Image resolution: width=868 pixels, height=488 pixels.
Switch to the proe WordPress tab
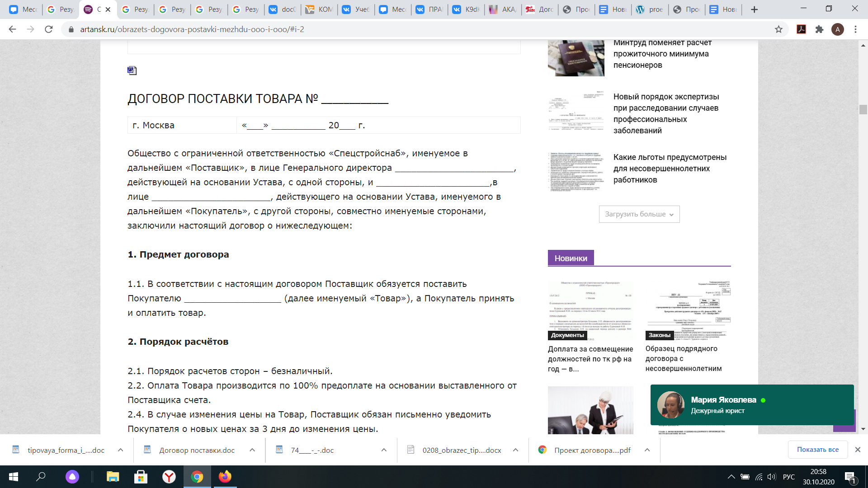[650, 9]
